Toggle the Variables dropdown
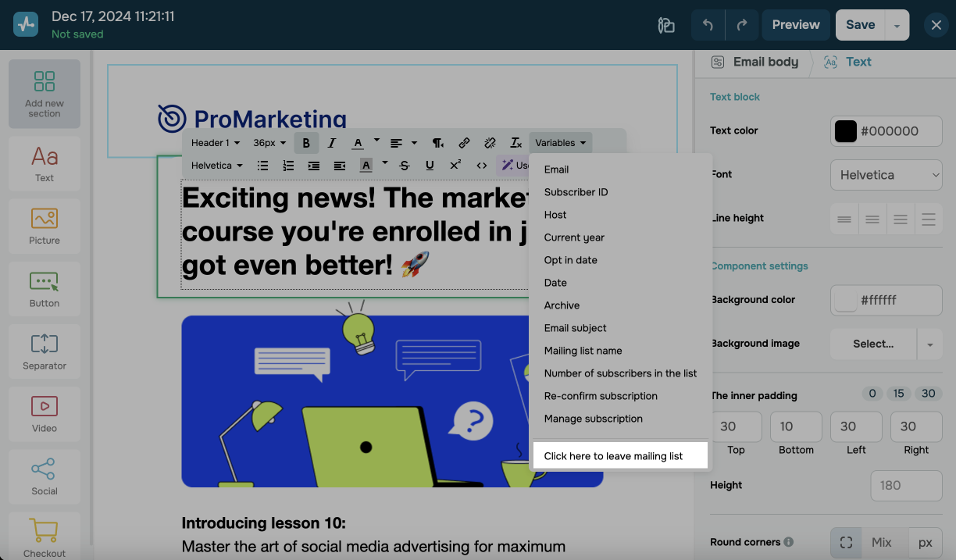The height and width of the screenshot is (560, 956). (561, 143)
